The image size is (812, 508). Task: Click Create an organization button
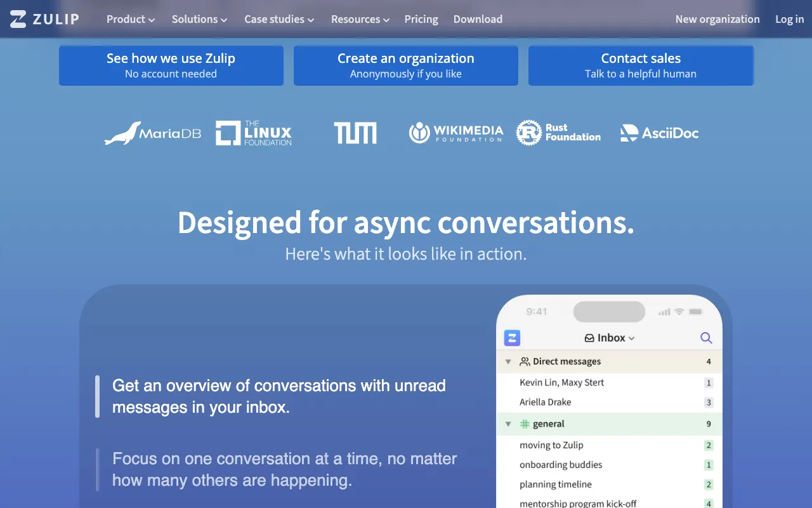point(406,65)
